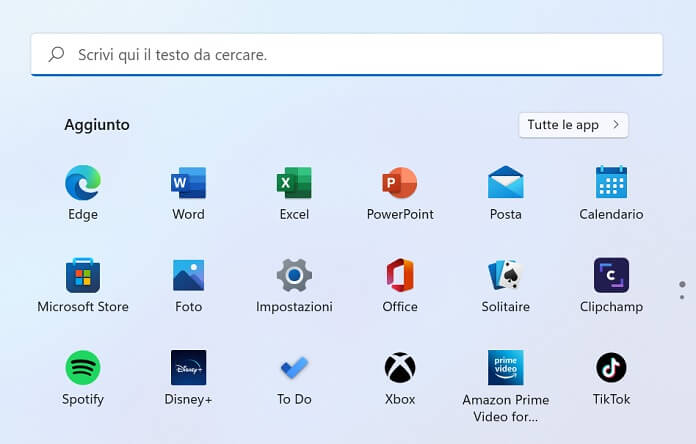Viewport: 696px width, 444px height.
Task: Launch Microsoft Store
Action: (83, 275)
